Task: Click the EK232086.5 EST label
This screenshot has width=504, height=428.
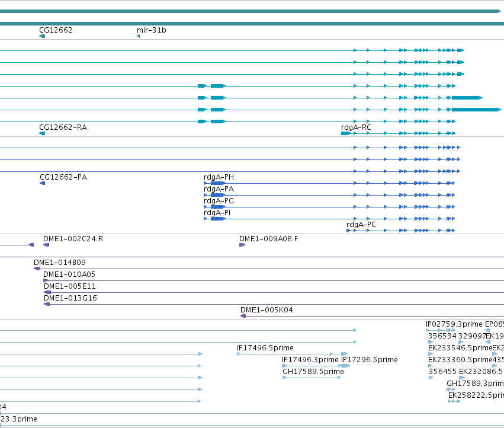Action: pyautogui.click(x=481, y=372)
